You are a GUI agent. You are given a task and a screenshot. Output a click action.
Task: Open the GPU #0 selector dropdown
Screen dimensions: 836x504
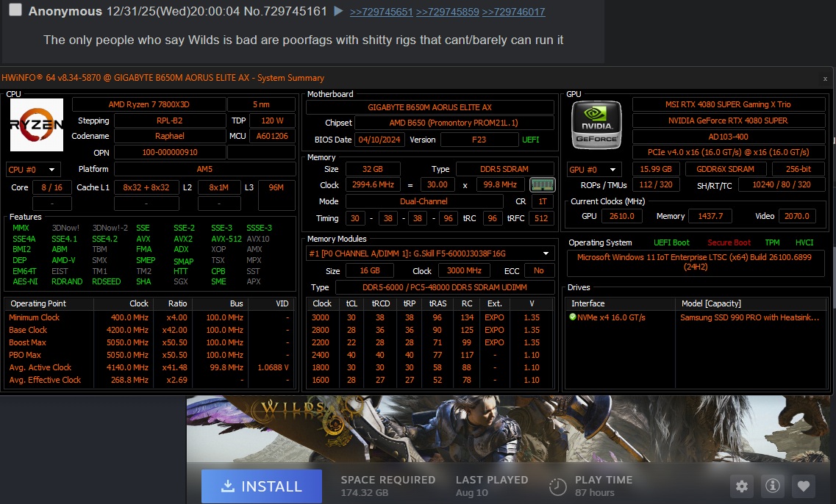tap(595, 170)
